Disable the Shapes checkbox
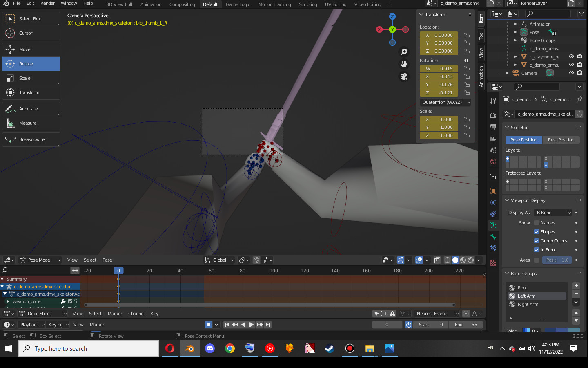The image size is (588, 368). [536, 231]
